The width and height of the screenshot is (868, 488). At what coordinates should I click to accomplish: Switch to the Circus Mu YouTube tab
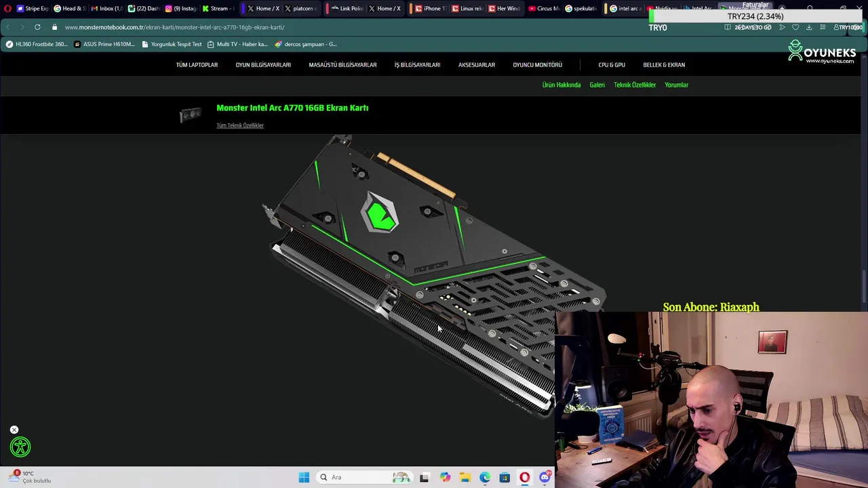[543, 8]
